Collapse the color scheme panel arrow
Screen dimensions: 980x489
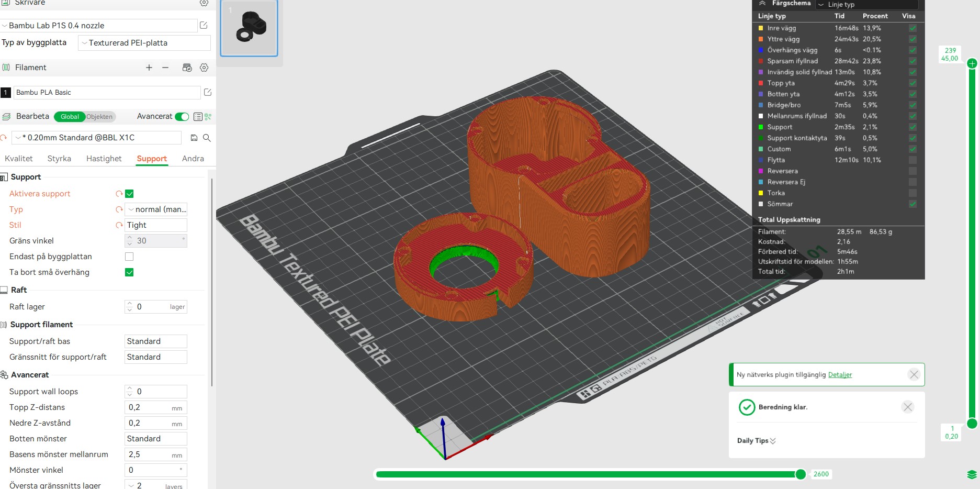click(762, 3)
